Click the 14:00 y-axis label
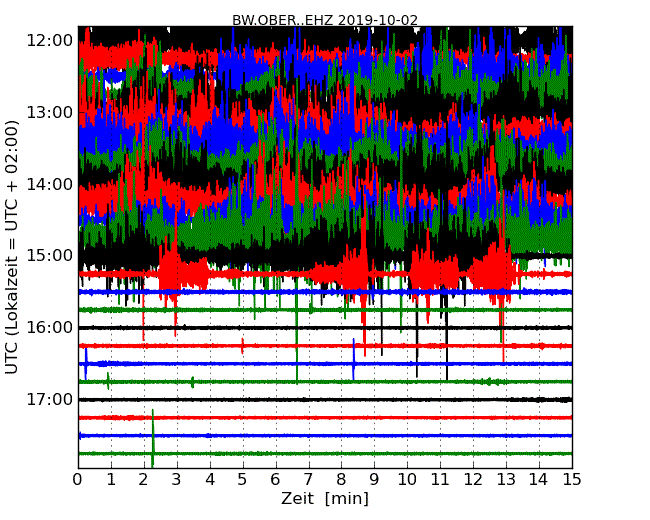This screenshot has height=520, width=650. click(50, 184)
